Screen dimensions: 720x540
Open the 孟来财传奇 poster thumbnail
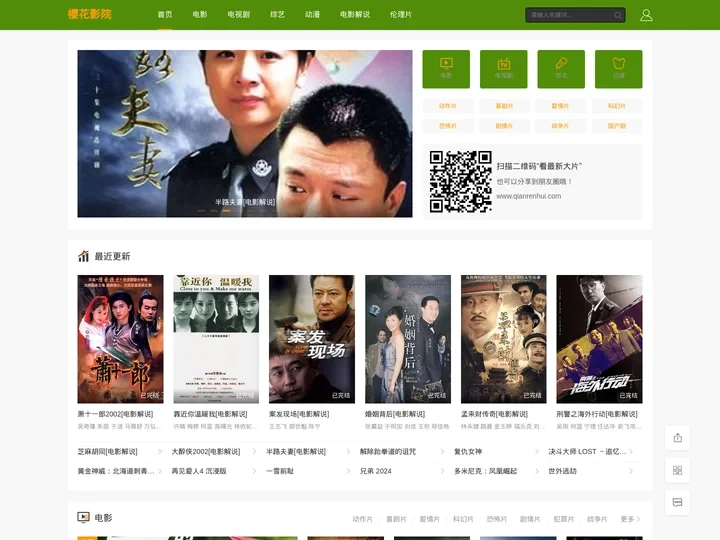[504, 339]
